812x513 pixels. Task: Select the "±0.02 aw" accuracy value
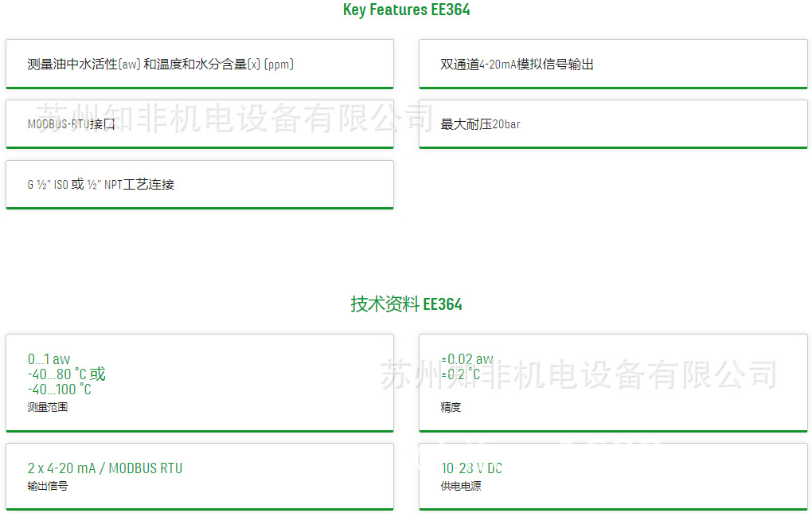(x=467, y=359)
